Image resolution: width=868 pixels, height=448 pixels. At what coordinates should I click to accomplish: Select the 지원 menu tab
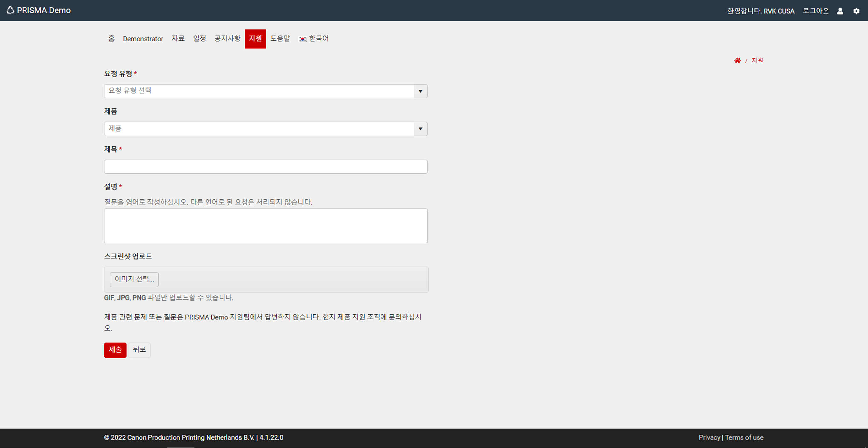point(255,39)
